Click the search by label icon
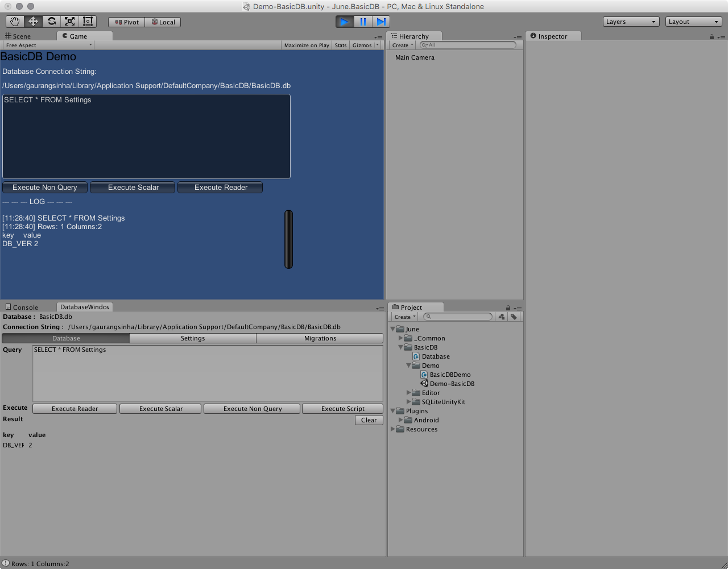728x569 pixels. click(514, 317)
